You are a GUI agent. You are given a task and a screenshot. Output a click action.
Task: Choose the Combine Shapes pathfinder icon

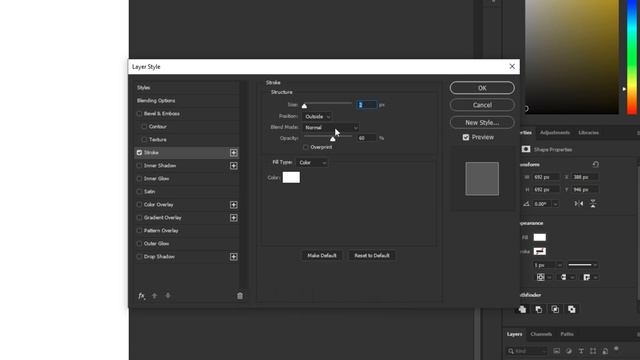(x=522, y=309)
